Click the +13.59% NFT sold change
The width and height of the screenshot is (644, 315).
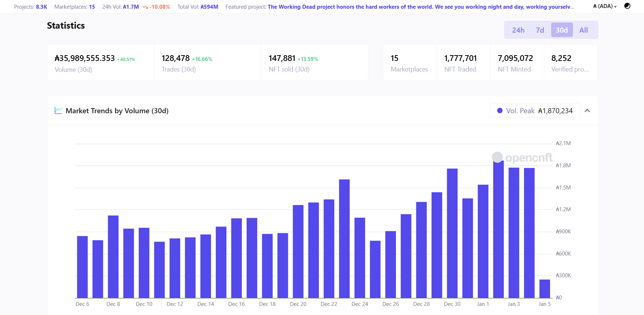click(308, 59)
